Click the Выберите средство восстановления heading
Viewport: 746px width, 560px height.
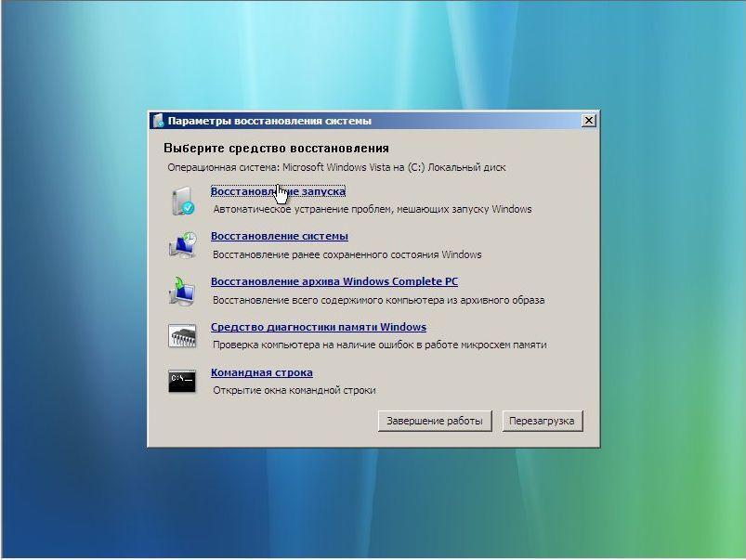(x=276, y=148)
